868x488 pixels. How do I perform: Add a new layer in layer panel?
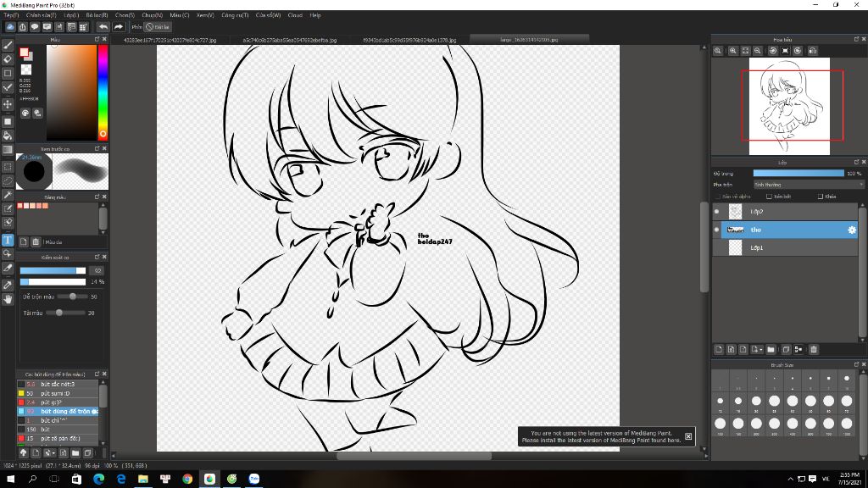719,350
